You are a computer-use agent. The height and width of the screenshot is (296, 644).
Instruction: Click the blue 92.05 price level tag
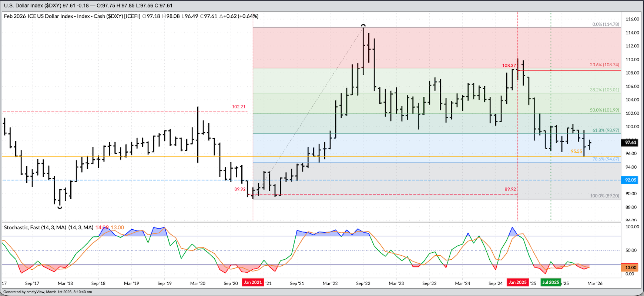(631, 180)
